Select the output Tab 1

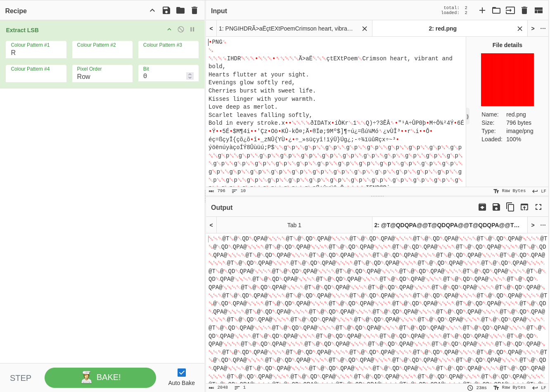click(294, 225)
